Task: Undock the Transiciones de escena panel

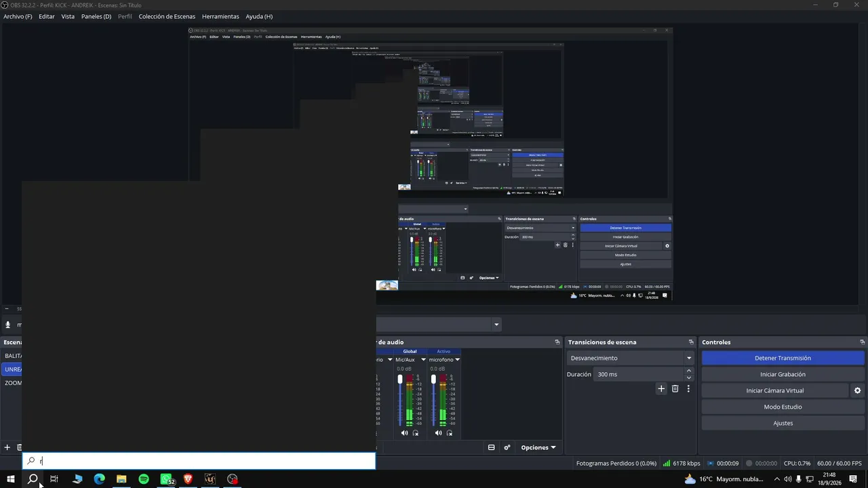Action: (x=691, y=342)
